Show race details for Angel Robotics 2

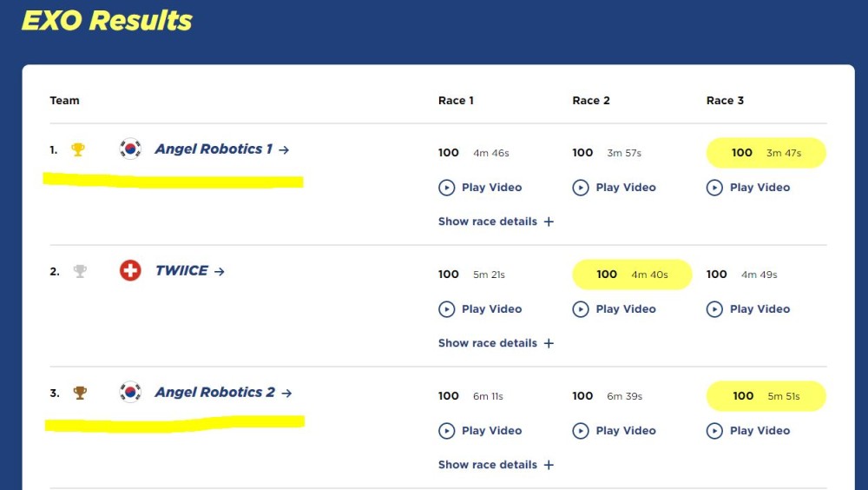(x=496, y=465)
